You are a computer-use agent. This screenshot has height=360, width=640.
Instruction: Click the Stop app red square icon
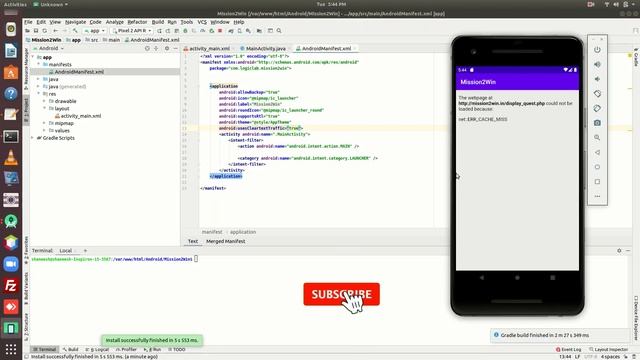220,31
